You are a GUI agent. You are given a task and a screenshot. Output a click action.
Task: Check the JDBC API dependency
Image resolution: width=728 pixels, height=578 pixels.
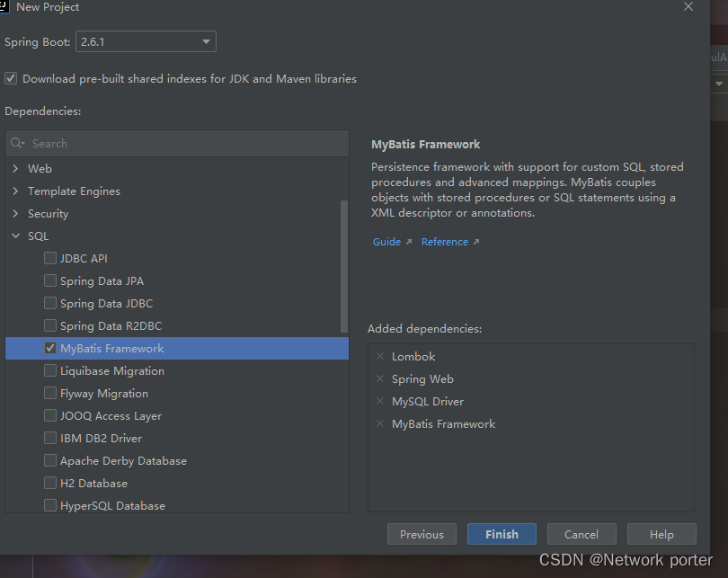(x=50, y=258)
